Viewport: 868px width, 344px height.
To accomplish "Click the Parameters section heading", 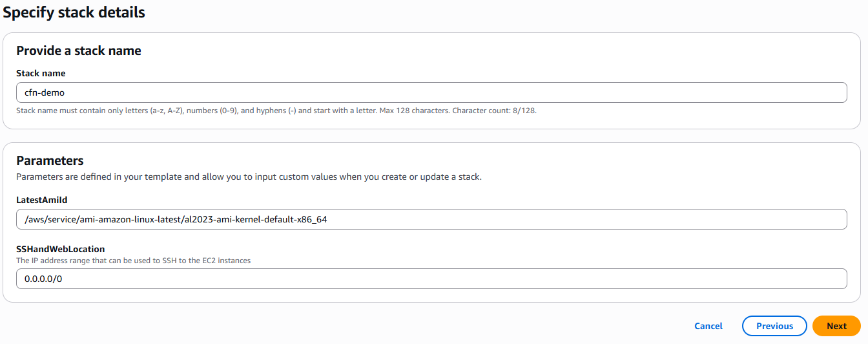I will (x=50, y=160).
